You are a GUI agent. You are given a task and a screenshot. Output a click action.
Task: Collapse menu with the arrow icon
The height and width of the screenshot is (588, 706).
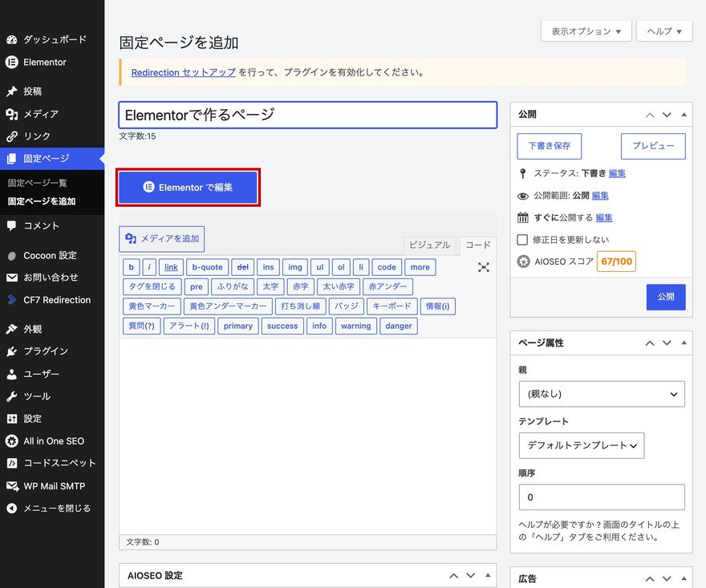[12, 509]
